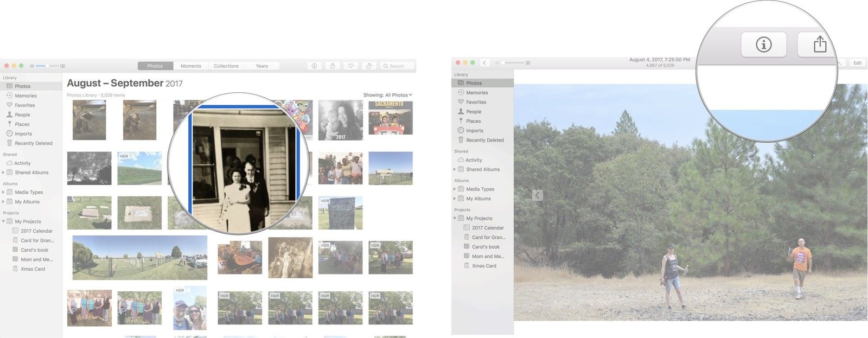
Task: Expand Shared Albums in left window sidebar
Action: pyautogui.click(x=3, y=173)
